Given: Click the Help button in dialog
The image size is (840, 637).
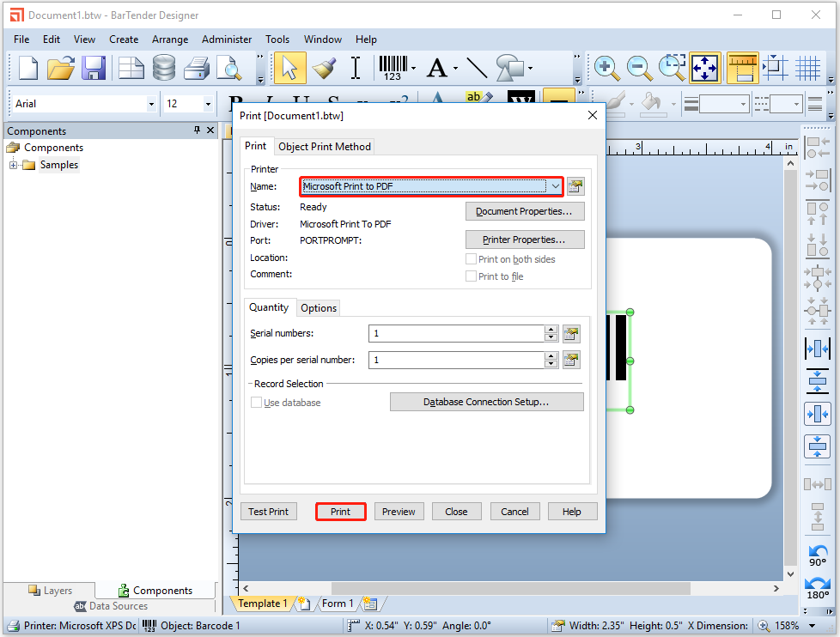Looking at the screenshot, I should pos(572,512).
